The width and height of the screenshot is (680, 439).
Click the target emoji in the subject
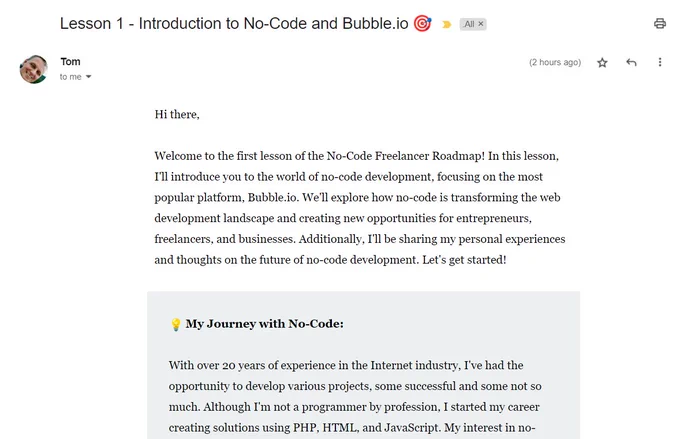coord(422,23)
